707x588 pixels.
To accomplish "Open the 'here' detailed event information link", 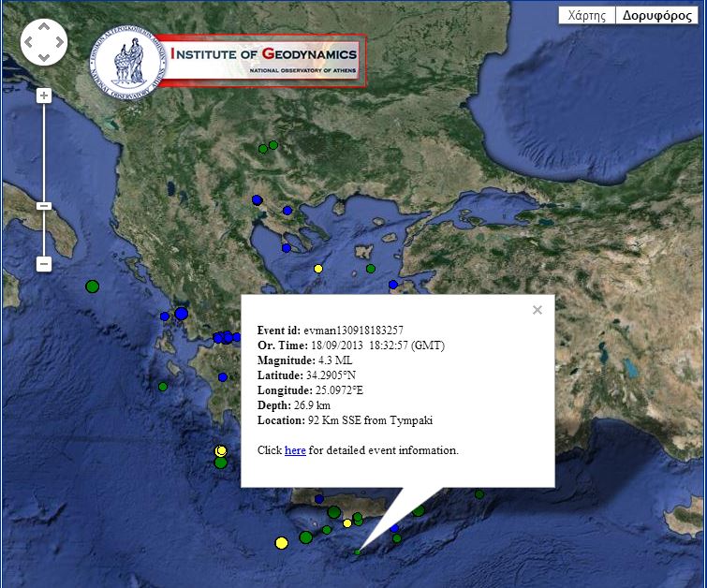I will click(295, 450).
